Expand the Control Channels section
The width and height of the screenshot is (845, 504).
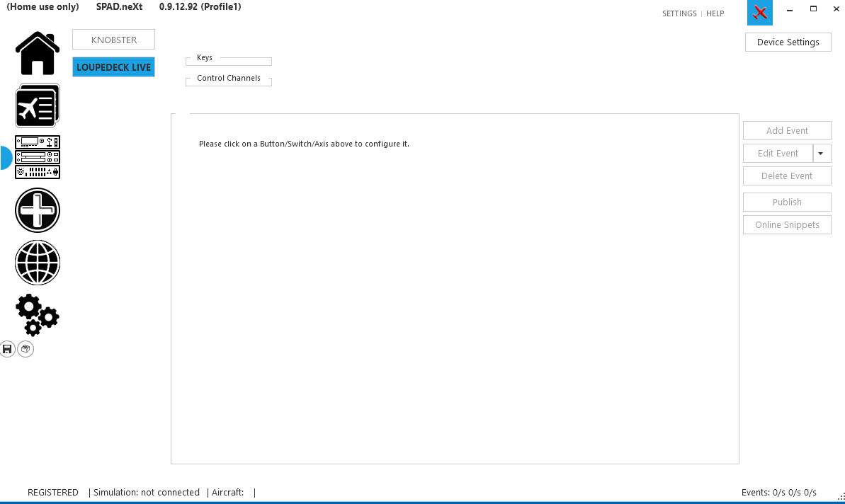(228, 79)
